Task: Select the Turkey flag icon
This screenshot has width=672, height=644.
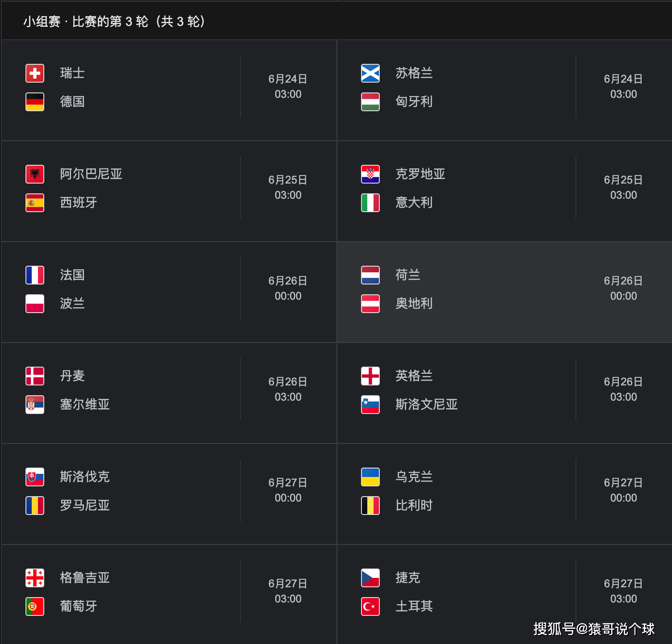Action: [370, 606]
